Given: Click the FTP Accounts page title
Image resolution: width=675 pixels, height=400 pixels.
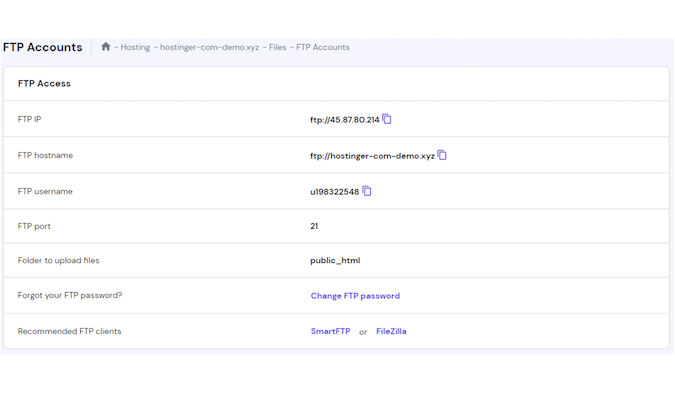Looking at the screenshot, I should pos(43,47).
